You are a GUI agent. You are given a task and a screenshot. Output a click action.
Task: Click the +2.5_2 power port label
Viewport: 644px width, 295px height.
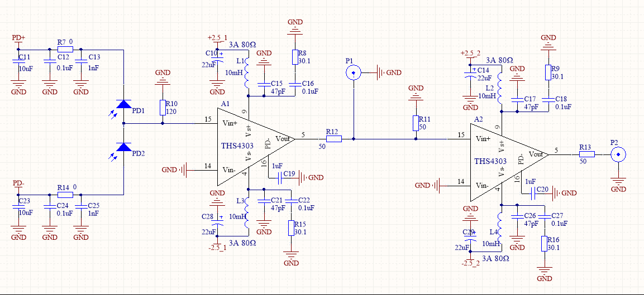pyautogui.click(x=470, y=54)
